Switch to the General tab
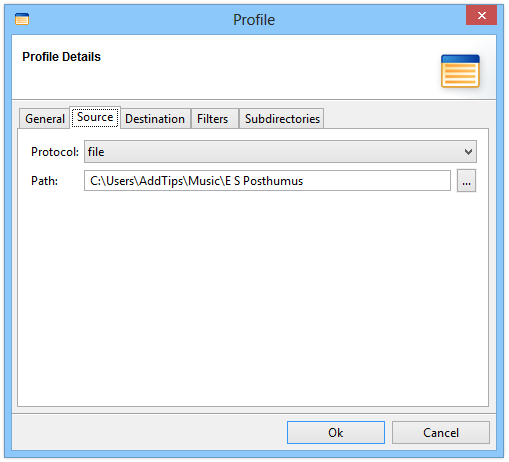 click(x=45, y=119)
